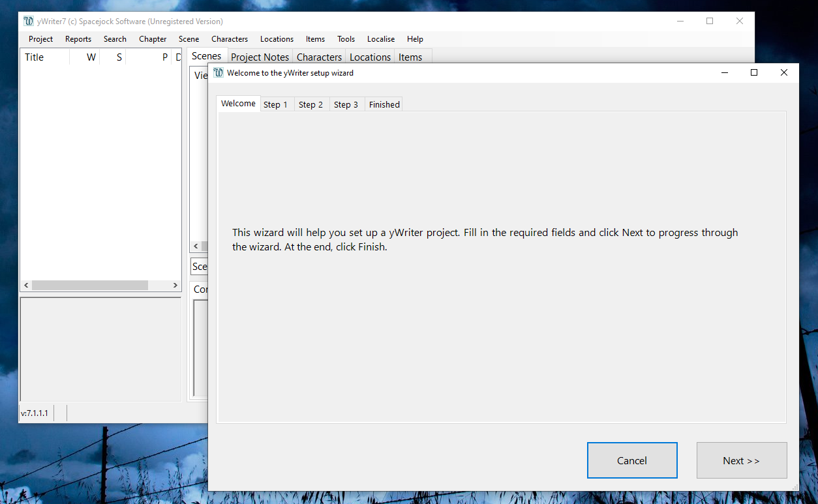Screen dimensions: 818x504
Task: Open the Reports menu
Action: (x=78, y=39)
